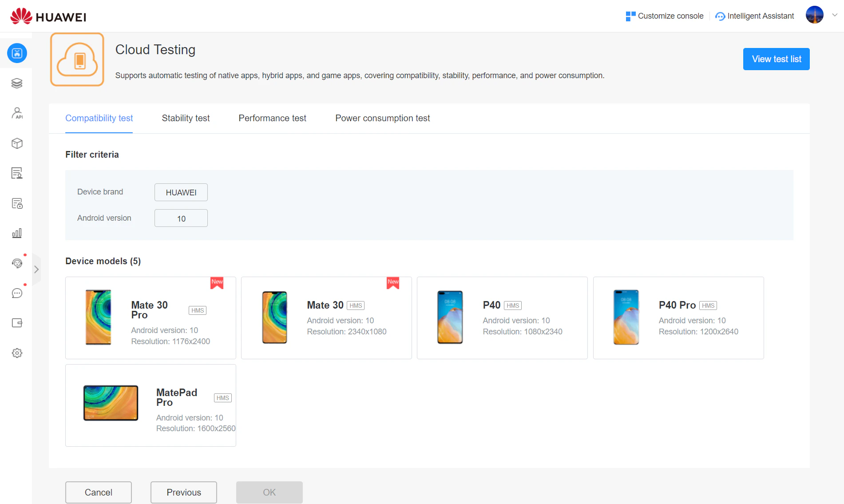
Task: Click the HMS badge on the 1080x2340 card
Action: point(513,306)
